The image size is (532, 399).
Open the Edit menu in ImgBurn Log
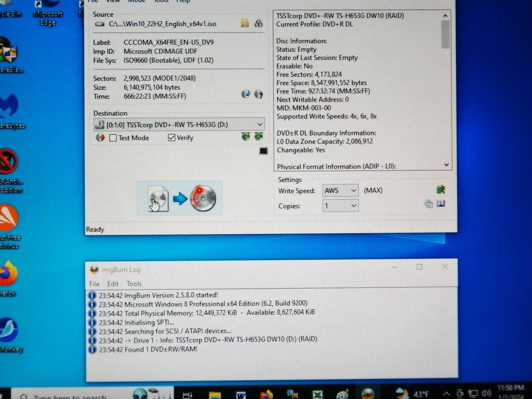pos(113,284)
